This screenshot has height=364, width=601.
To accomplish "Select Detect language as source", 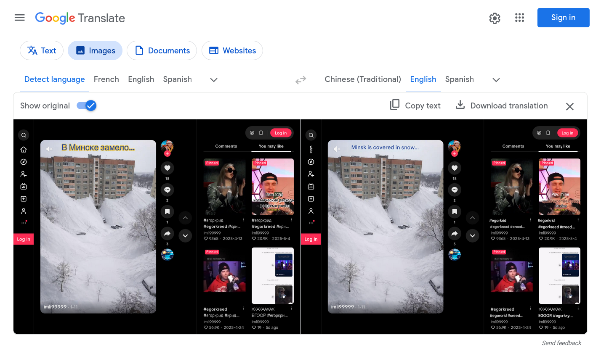I will click(54, 79).
